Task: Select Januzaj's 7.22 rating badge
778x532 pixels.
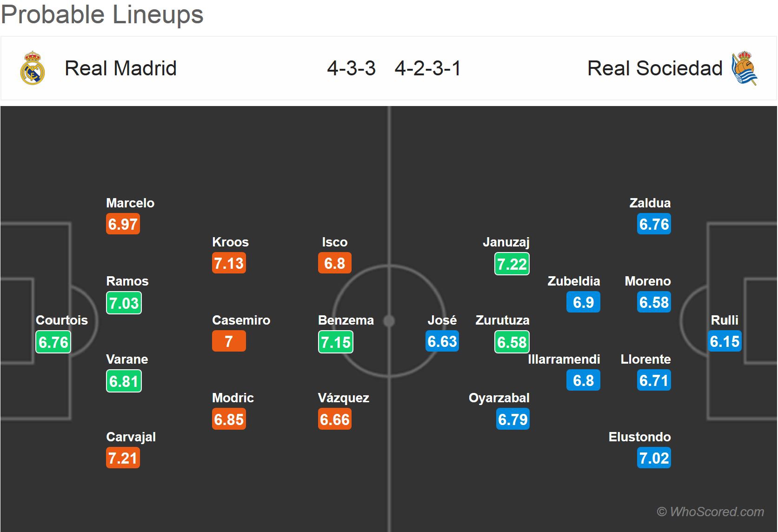Action: coord(512,264)
